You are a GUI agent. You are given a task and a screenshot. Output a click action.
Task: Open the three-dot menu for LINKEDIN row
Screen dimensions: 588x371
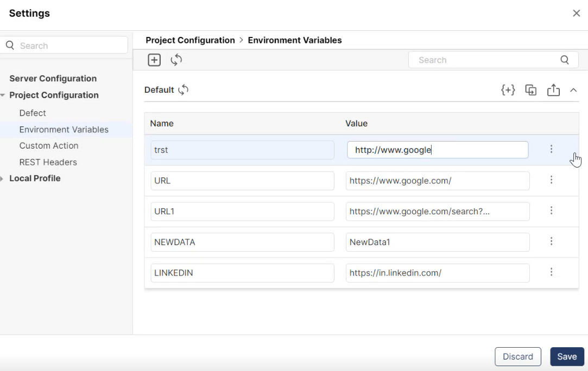click(551, 272)
